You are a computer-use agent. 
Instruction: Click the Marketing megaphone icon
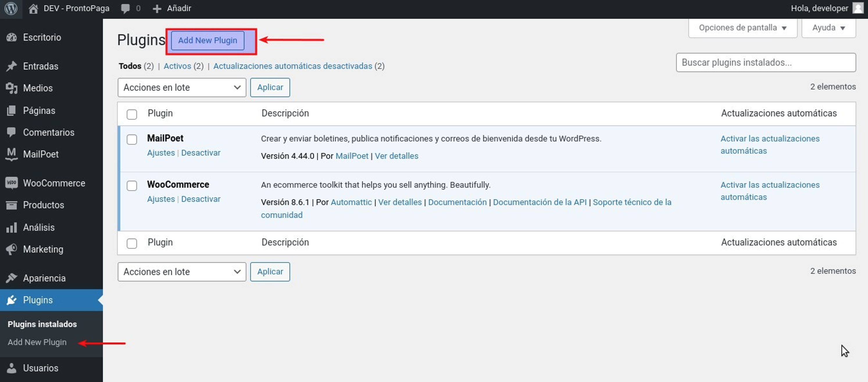pyautogui.click(x=11, y=249)
